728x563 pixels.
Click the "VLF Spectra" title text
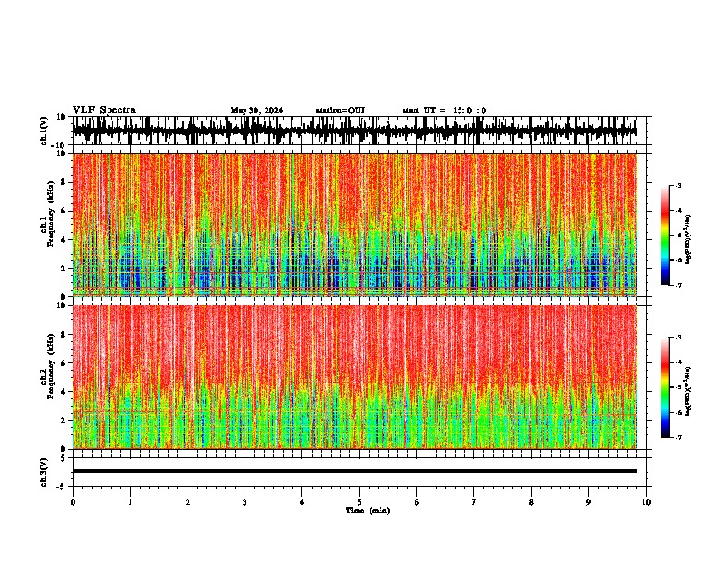(x=104, y=110)
